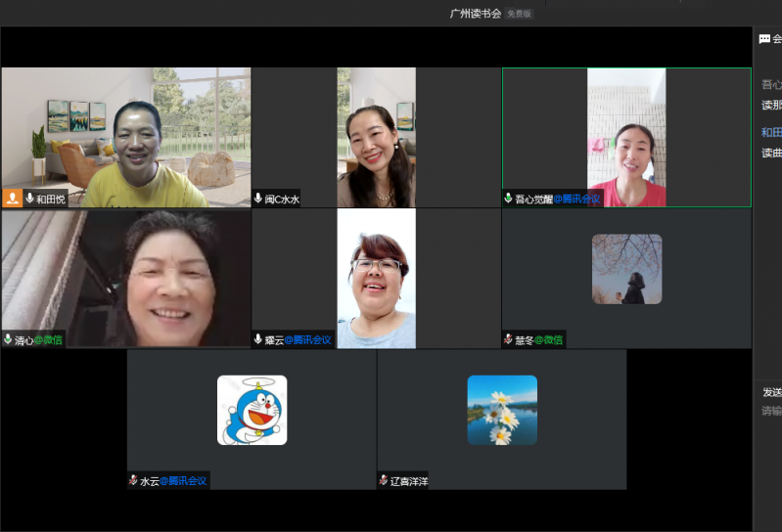Click the orange host icon beside 和田悦
Screen dimensions: 782x532
[x=12, y=199]
